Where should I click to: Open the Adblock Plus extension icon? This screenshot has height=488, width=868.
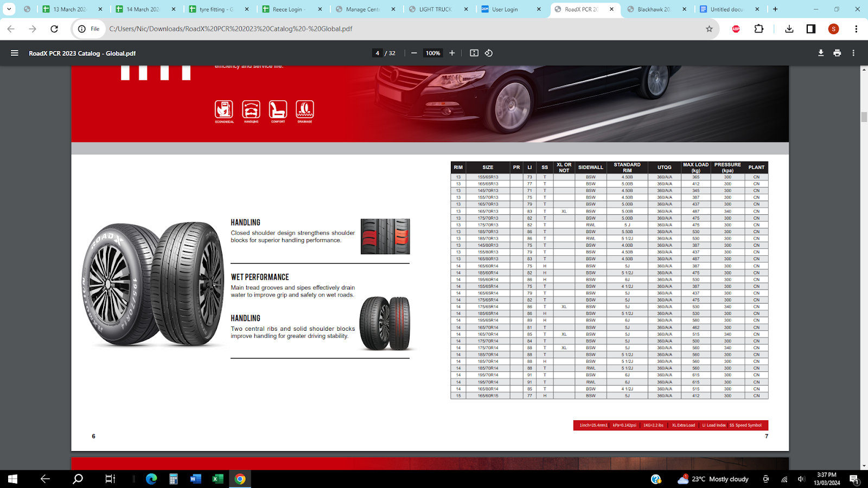(x=736, y=29)
